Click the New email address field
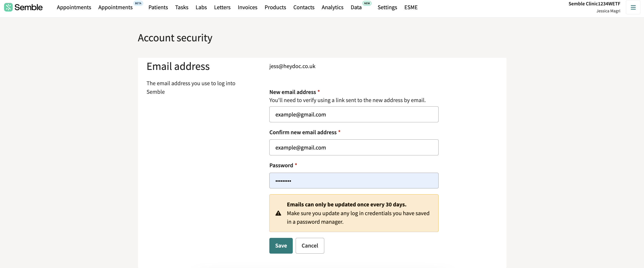The image size is (644, 268). pos(354,114)
